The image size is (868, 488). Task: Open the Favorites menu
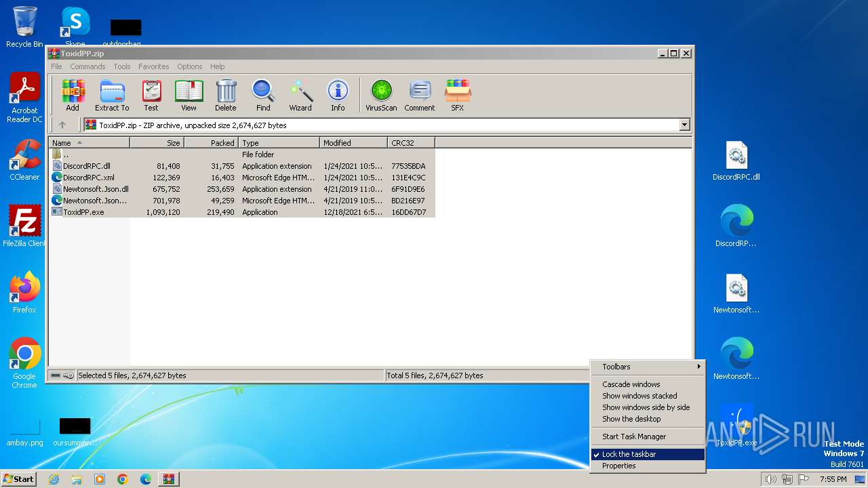154,66
